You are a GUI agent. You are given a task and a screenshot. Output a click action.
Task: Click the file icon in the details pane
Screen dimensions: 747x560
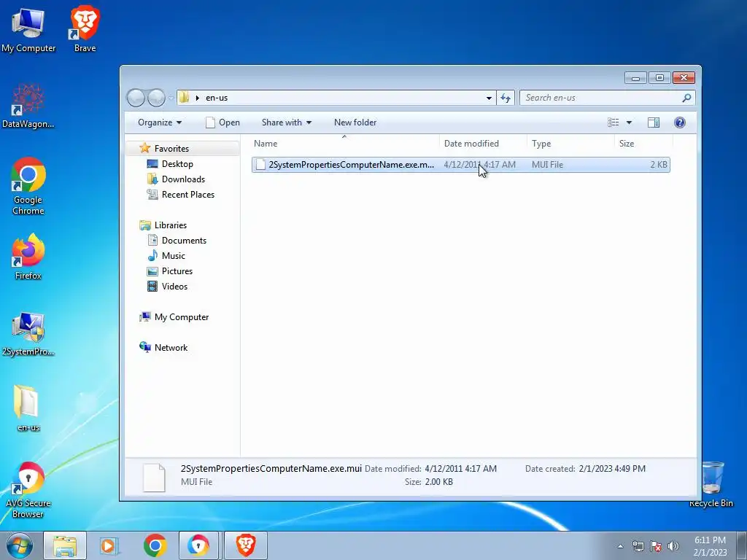tap(154, 477)
